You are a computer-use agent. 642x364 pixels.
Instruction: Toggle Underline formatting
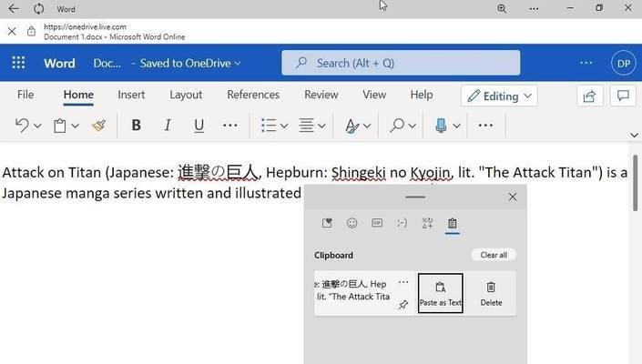point(199,126)
